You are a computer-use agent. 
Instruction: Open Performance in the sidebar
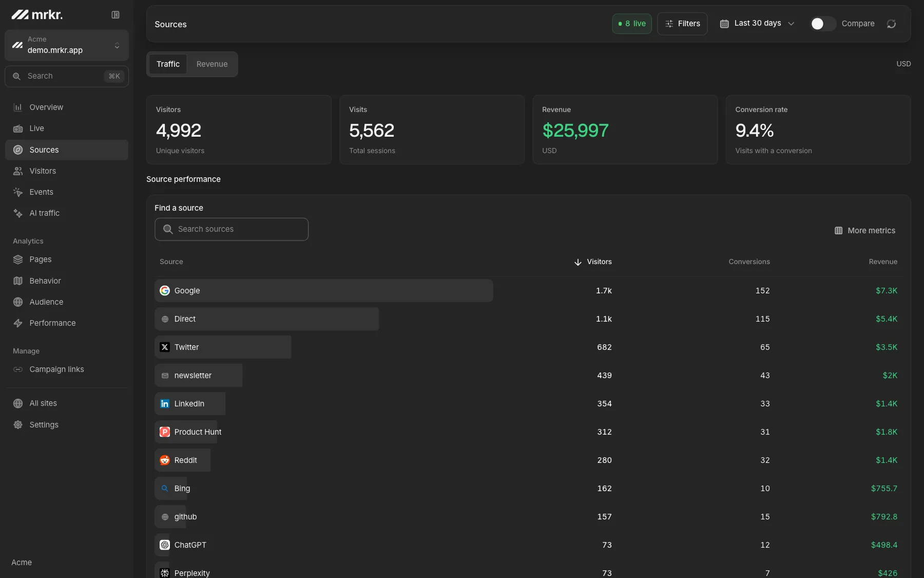[x=67, y=323]
